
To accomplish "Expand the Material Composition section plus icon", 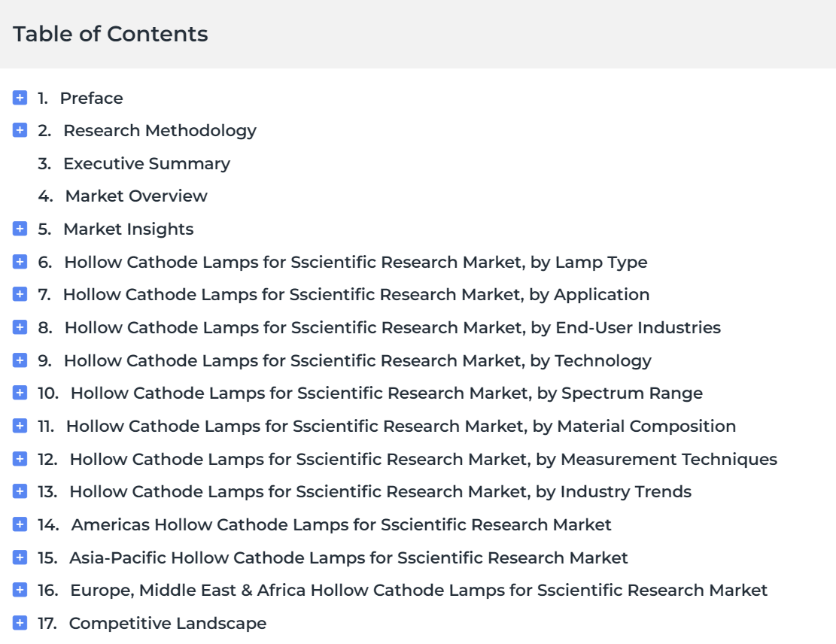I will [x=20, y=426].
